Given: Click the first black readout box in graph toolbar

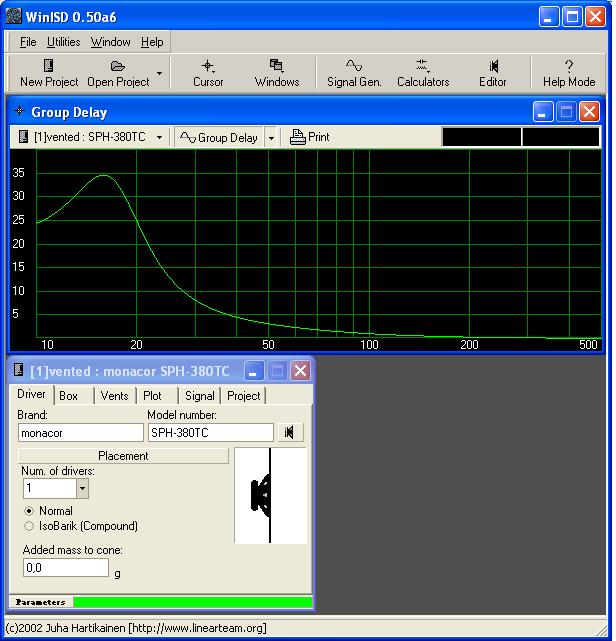Looking at the screenshot, I should pos(482,137).
